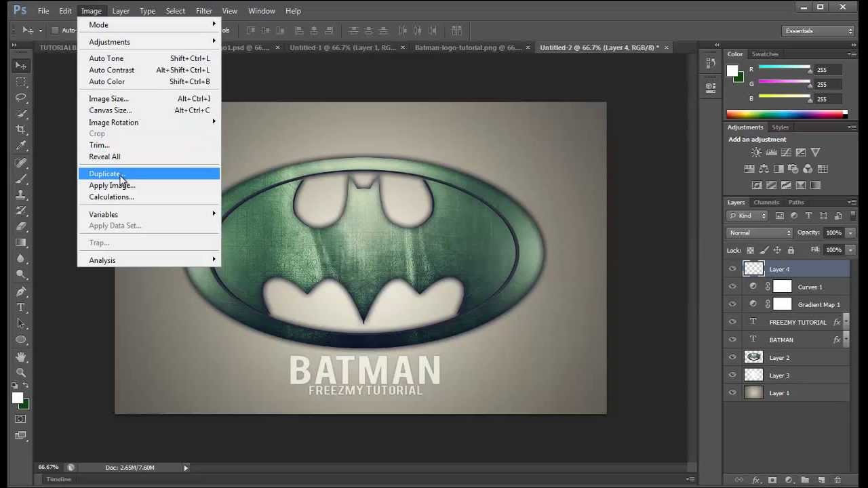Select the Crop tool
868x488 pixels.
coord(21,129)
